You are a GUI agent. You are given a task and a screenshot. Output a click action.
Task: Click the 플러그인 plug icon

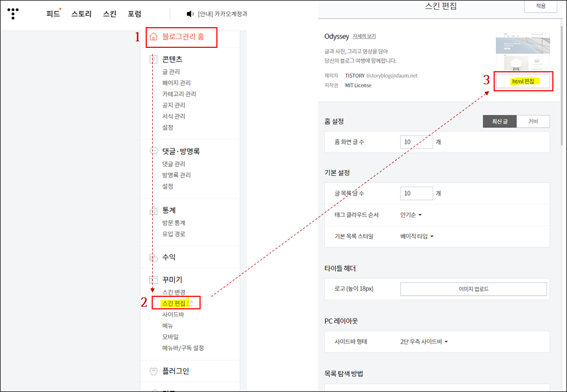pyautogui.click(x=154, y=371)
